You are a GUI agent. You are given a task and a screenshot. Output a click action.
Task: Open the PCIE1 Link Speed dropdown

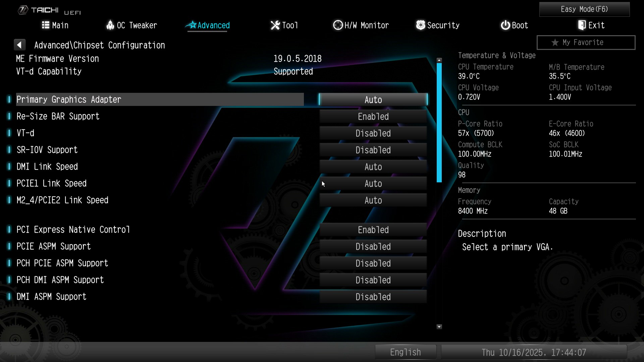point(373,184)
